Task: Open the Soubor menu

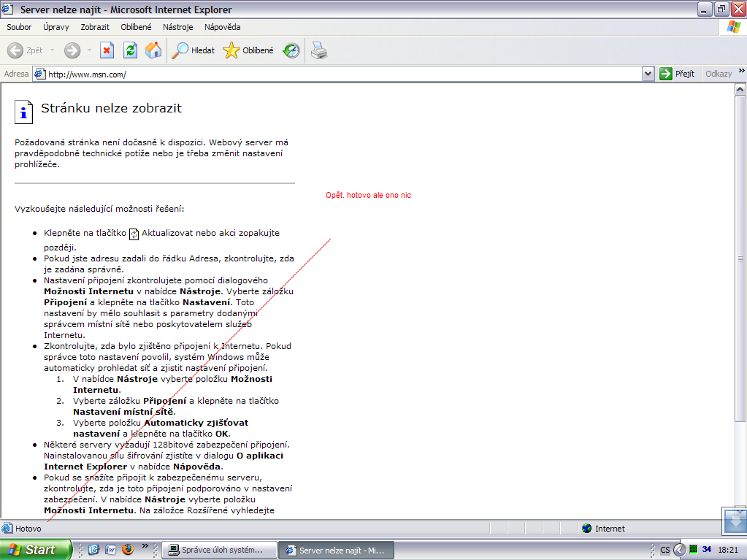Action: 19,27
